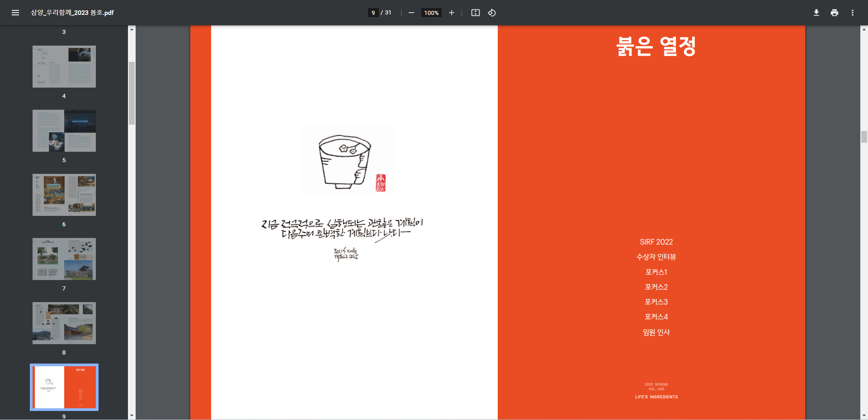868x420 pixels.
Task: Click the fit to page icon
Action: pyautogui.click(x=475, y=13)
